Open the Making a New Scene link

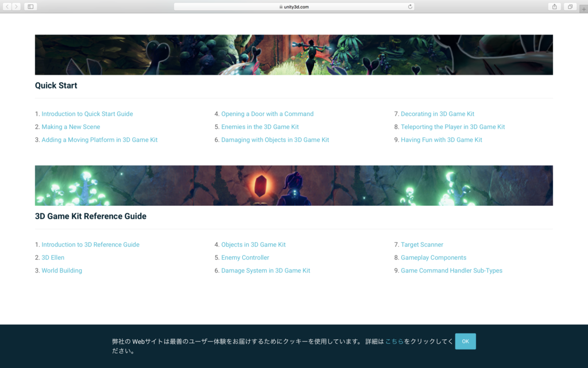(x=71, y=127)
